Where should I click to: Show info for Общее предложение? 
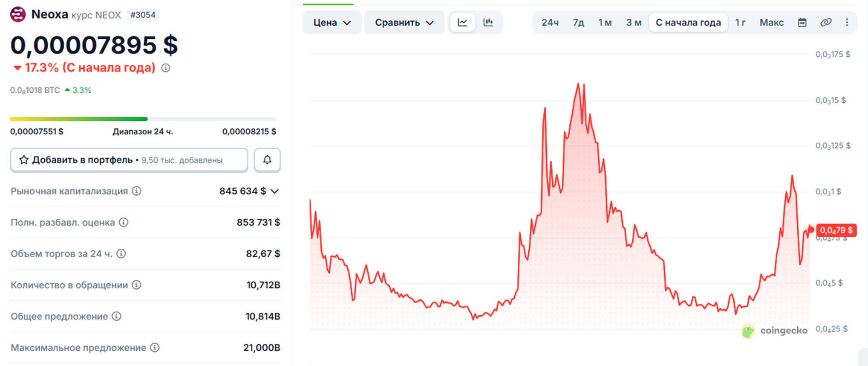(117, 316)
